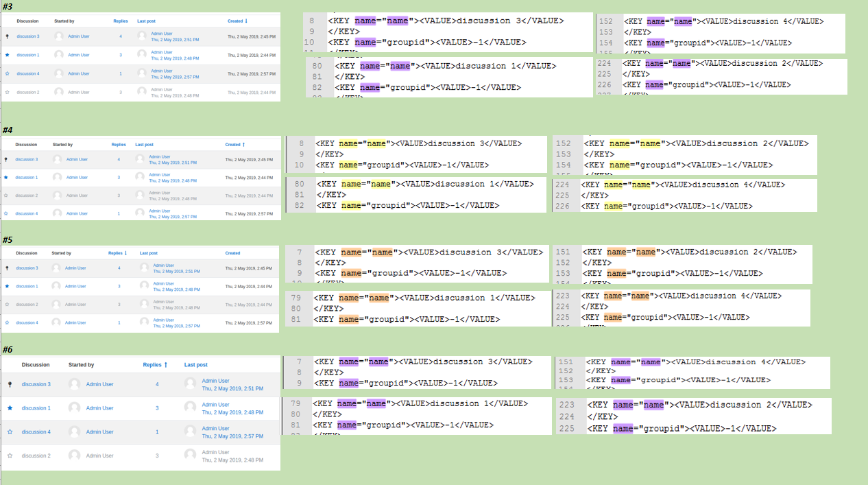Unstar discussion 1 in table #3

8,55
